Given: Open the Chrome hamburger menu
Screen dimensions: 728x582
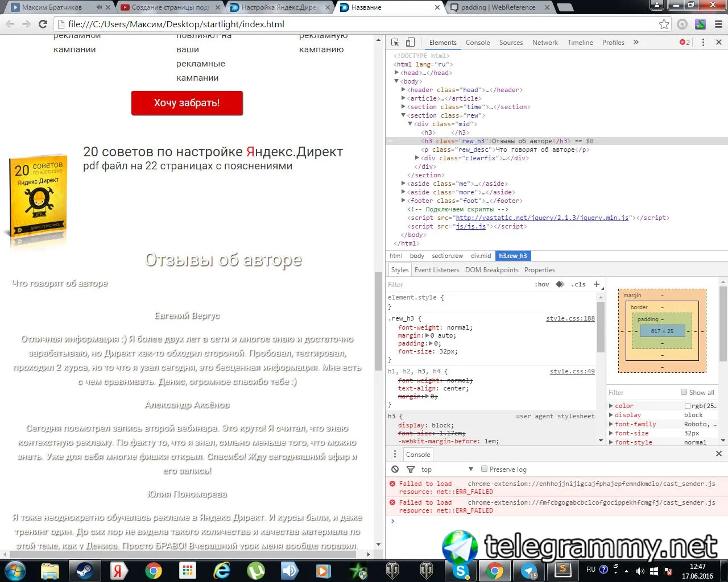Looking at the screenshot, I should [718, 24].
